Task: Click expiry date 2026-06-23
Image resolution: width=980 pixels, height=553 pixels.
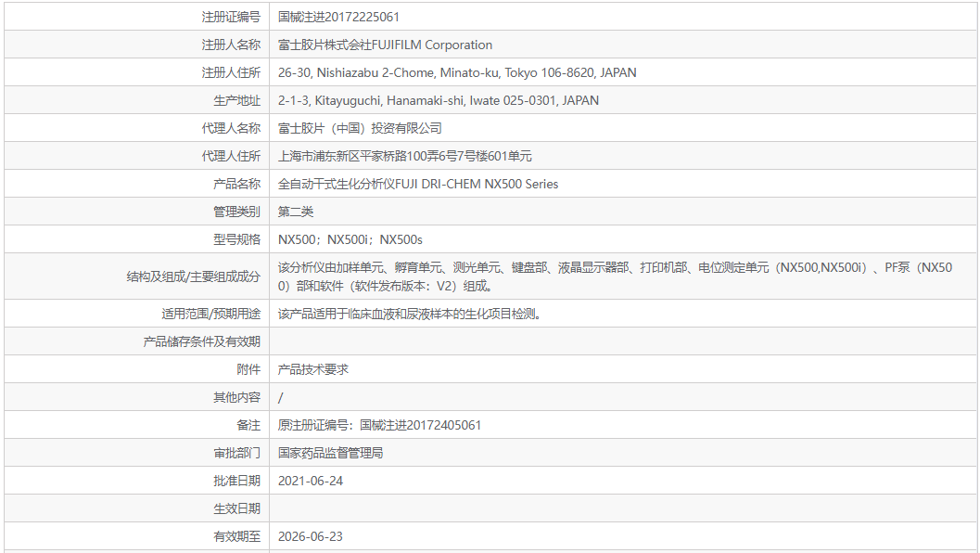Action: click(311, 536)
